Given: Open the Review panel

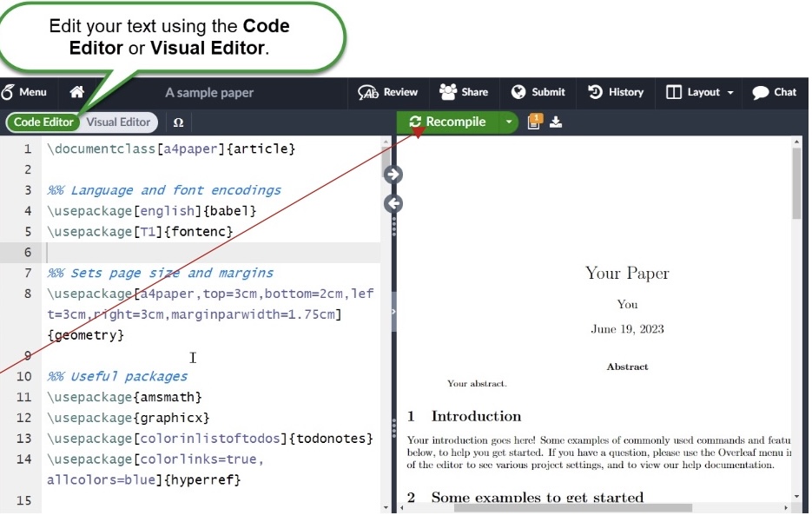Looking at the screenshot, I should [x=388, y=92].
